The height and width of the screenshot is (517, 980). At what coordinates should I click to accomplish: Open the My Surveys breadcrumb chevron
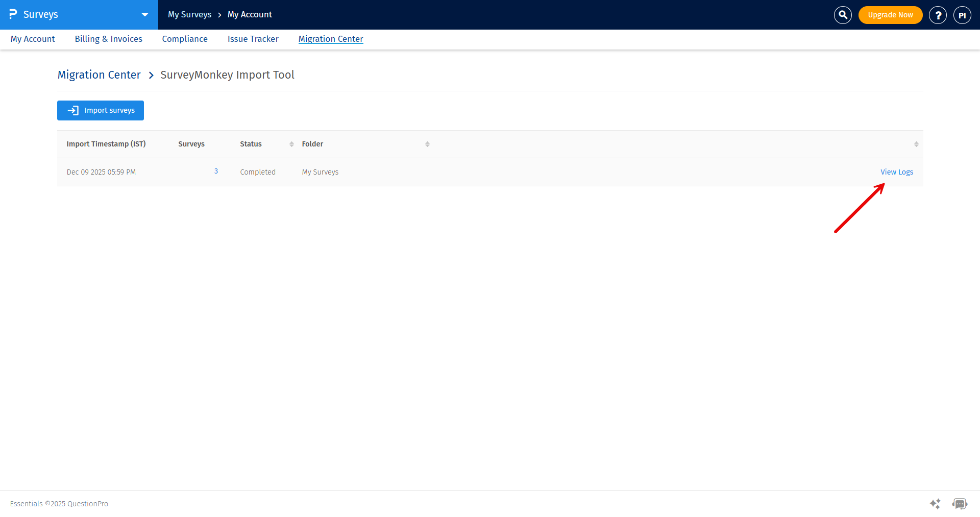click(220, 15)
